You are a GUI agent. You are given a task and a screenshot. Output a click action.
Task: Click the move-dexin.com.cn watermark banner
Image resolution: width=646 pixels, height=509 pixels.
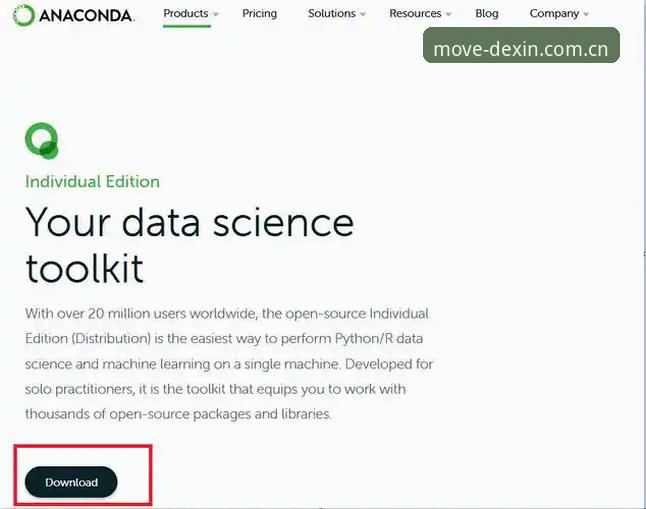point(521,45)
